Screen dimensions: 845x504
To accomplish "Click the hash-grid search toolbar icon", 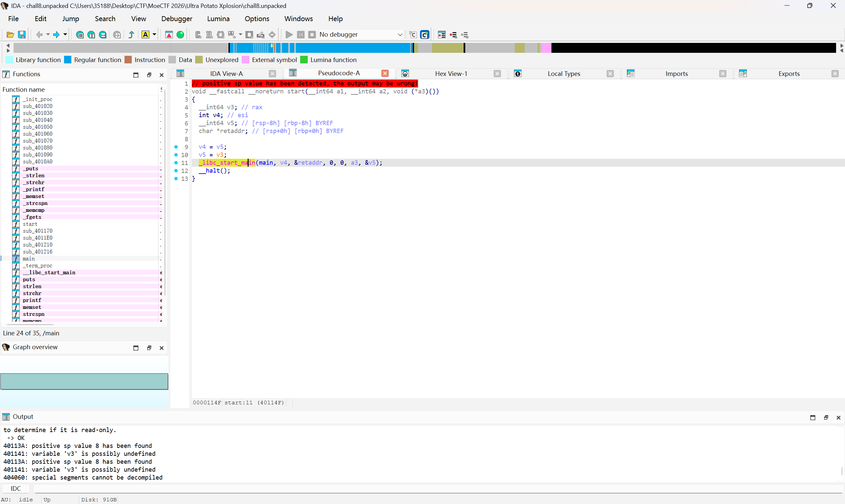I will click(80, 35).
